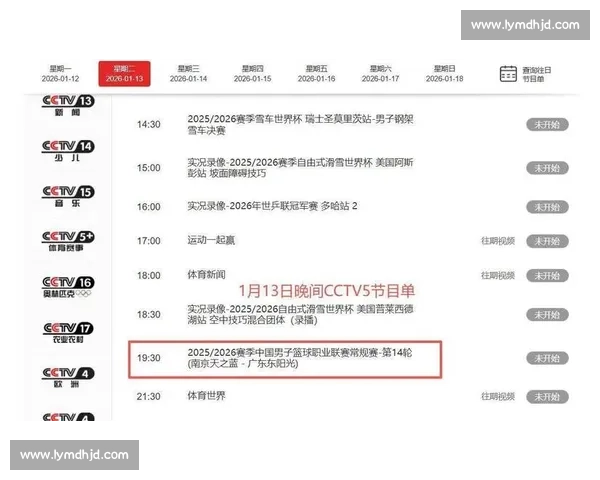600x480 pixels.
Task: Click the 未开始 button for the 15:00 program
Action: coord(547,168)
